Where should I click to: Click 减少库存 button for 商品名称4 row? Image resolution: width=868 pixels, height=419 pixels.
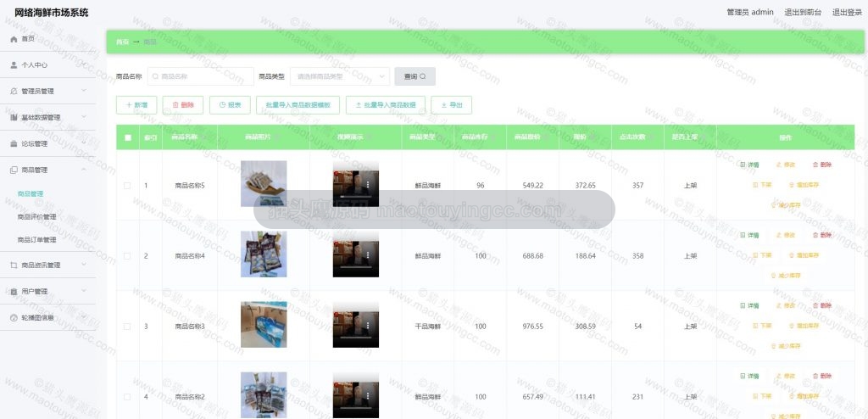pyautogui.click(x=786, y=276)
